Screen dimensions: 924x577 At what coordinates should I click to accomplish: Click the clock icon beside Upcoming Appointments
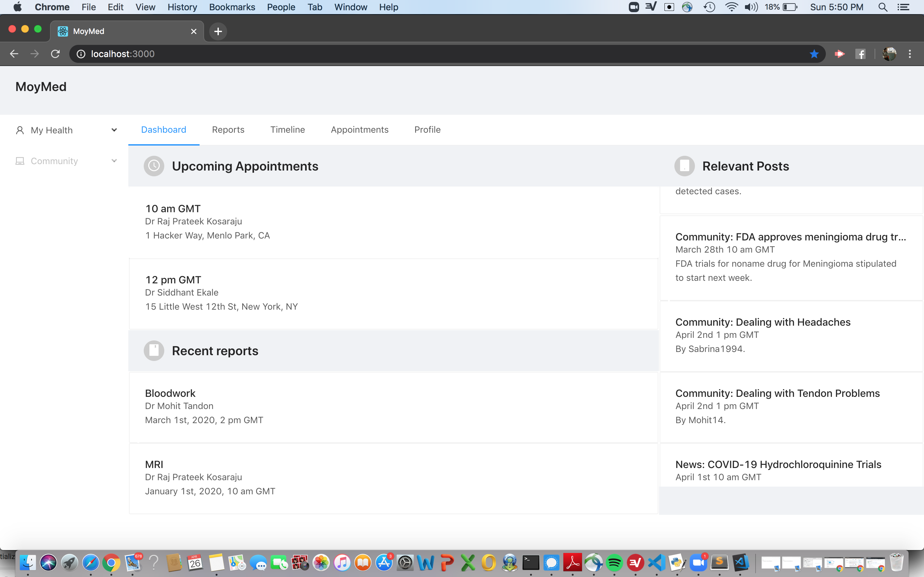click(x=154, y=166)
